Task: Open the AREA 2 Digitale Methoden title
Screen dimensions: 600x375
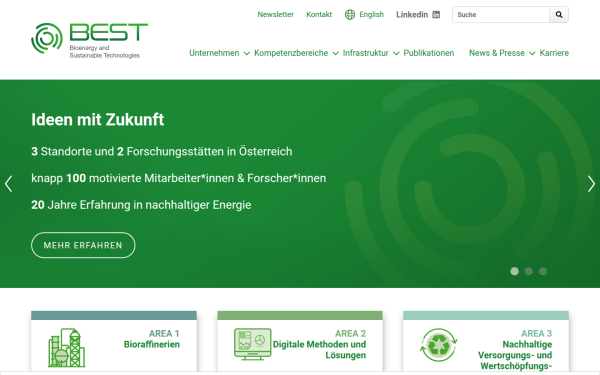Action: click(320, 344)
